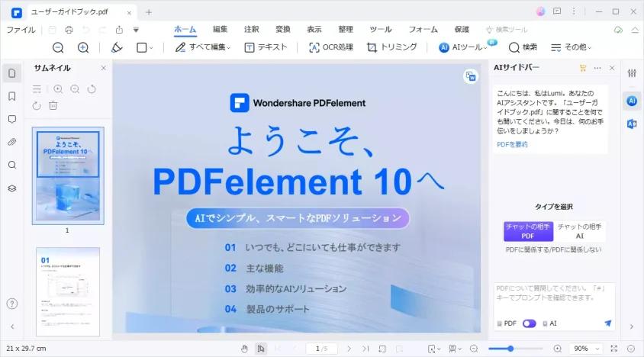Click the 検索 search tool
The height and width of the screenshot is (357, 644).
point(523,47)
